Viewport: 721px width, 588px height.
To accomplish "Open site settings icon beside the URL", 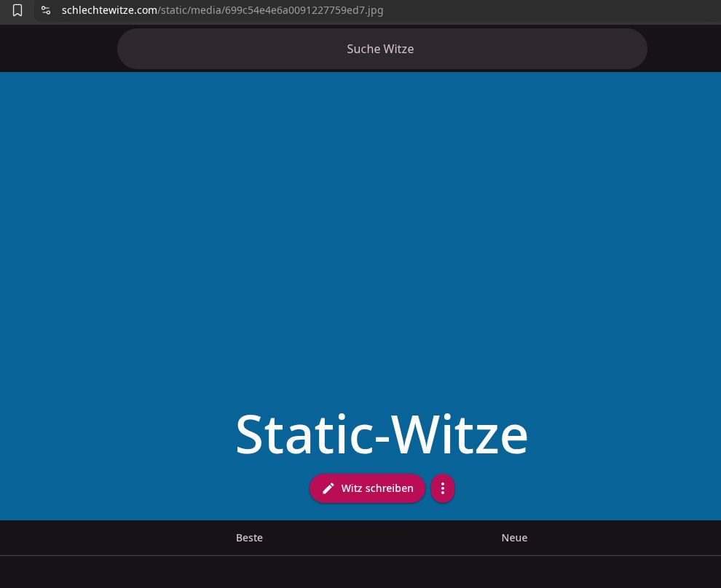I will (46, 10).
